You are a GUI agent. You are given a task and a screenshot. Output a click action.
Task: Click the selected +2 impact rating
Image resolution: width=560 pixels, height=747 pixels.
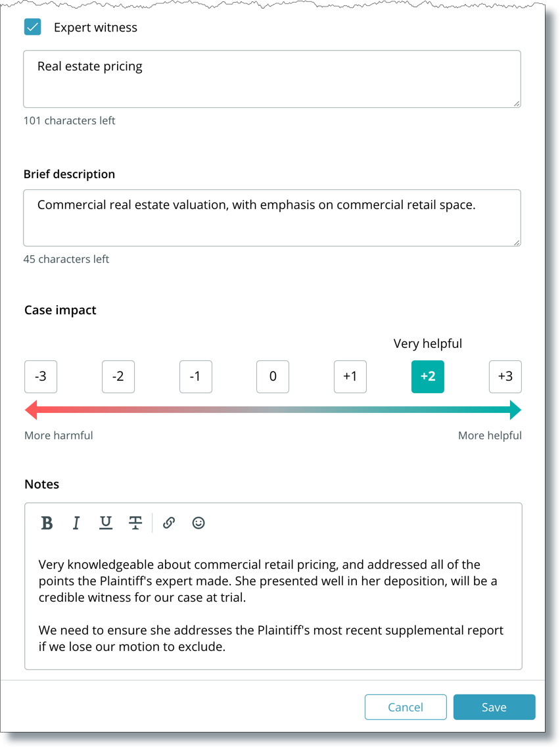[428, 377]
